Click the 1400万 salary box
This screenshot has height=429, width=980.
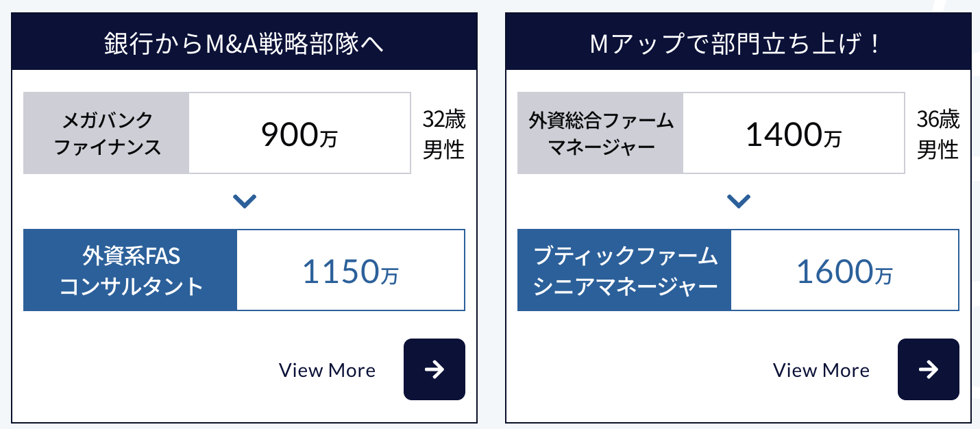pos(794,133)
